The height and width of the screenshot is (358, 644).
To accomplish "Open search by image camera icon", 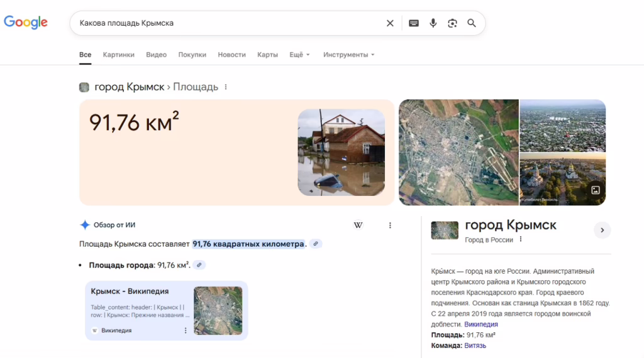I will [452, 23].
